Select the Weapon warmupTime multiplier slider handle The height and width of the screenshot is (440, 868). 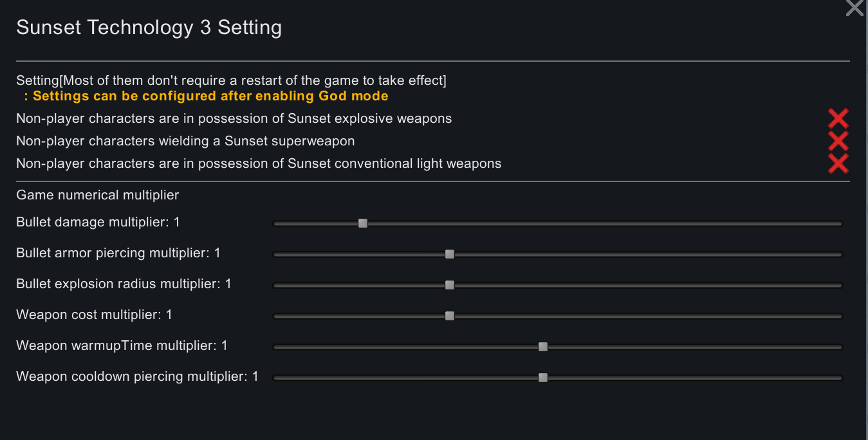[543, 347]
